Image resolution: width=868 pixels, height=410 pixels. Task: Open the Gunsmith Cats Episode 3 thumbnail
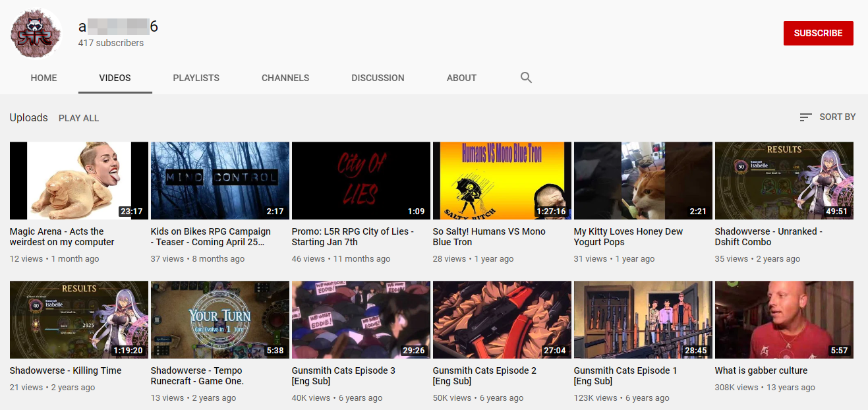tap(361, 320)
